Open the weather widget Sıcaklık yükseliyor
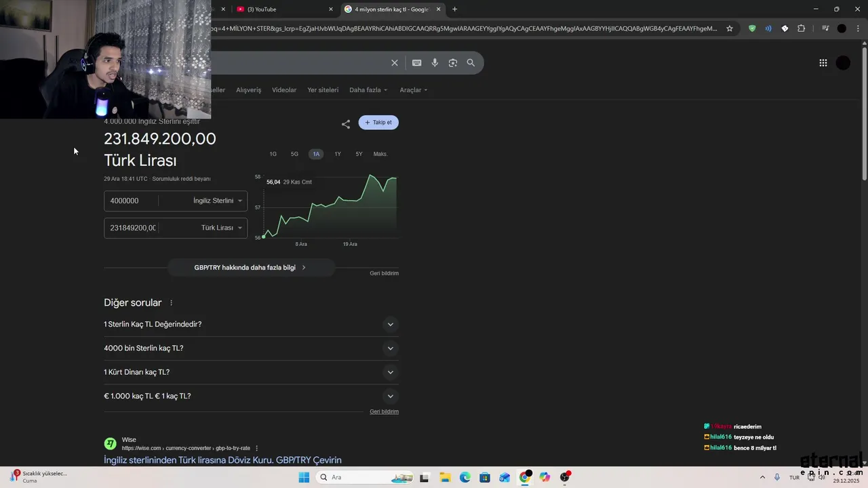 click(x=39, y=476)
